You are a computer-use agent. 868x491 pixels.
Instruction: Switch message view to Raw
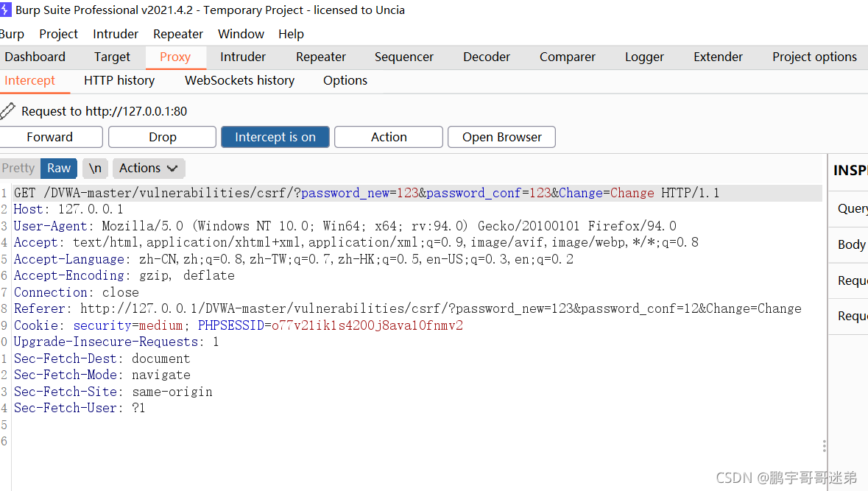(x=59, y=169)
